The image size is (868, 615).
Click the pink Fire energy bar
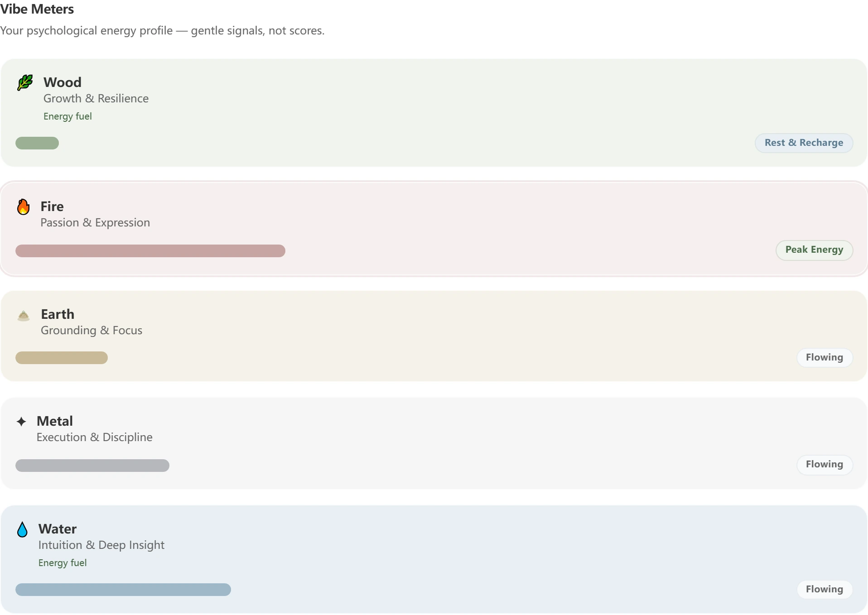coord(150,251)
